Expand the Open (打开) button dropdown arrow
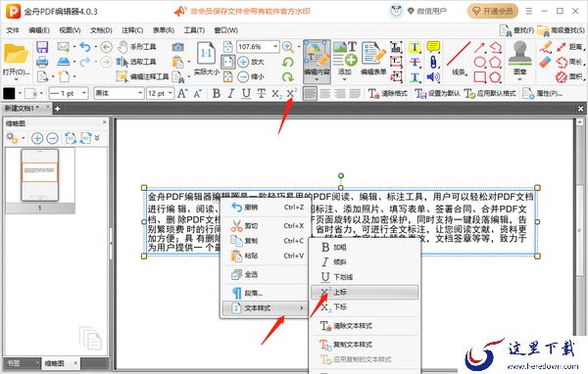 pos(16,79)
